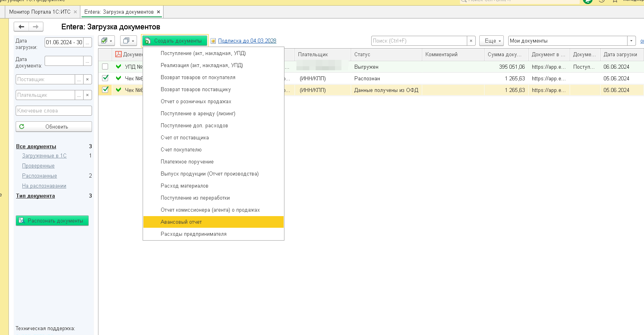Sort by Дата загрузки column header
The image size is (644, 335).
[x=622, y=54]
